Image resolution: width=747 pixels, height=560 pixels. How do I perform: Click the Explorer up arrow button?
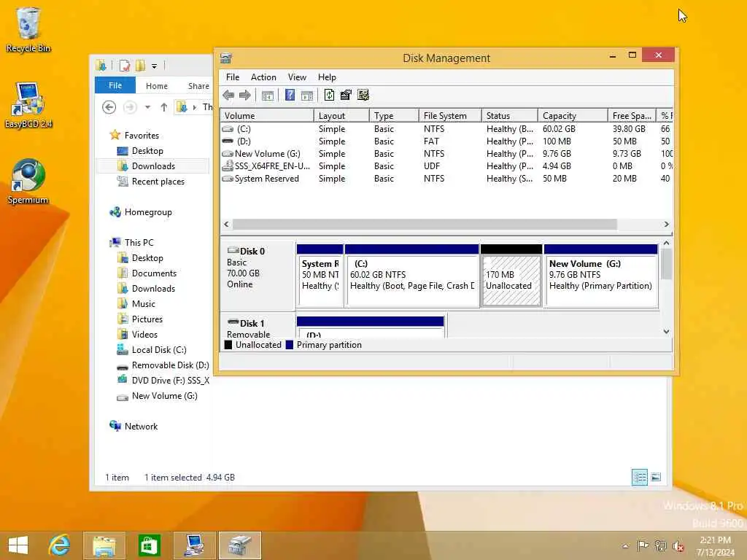tap(164, 107)
